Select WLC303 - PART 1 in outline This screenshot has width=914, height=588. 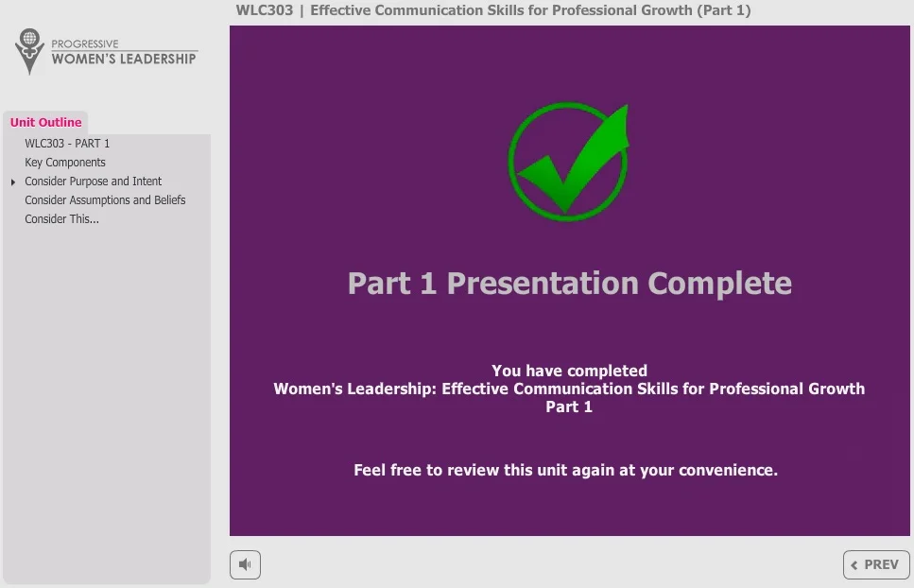pos(67,144)
